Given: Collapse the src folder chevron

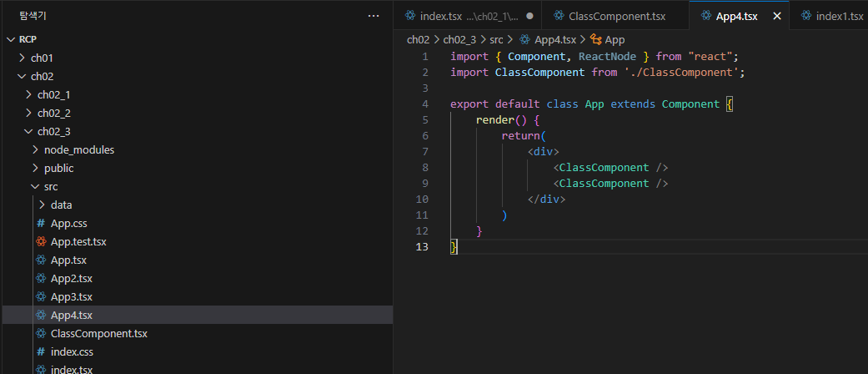Looking at the screenshot, I should pyautogui.click(x=35, y=187).
